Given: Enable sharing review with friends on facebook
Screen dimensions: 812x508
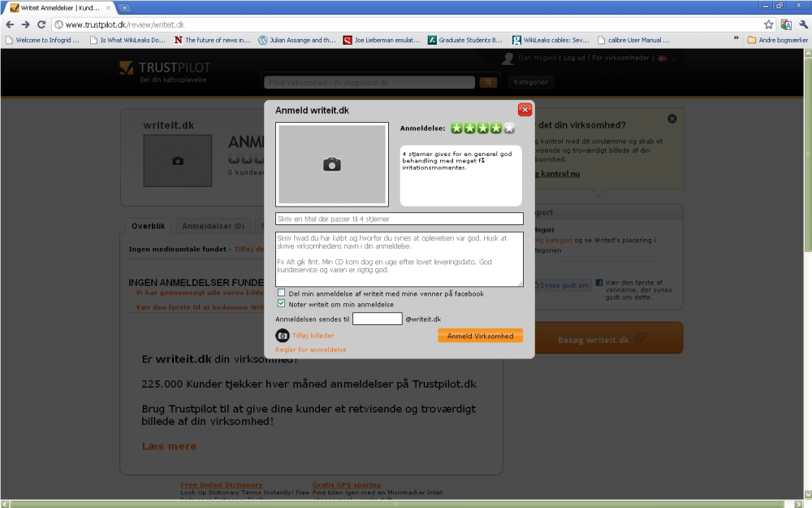Looking at the screenshot, I should pyautogui.click(x=281, y=293).
